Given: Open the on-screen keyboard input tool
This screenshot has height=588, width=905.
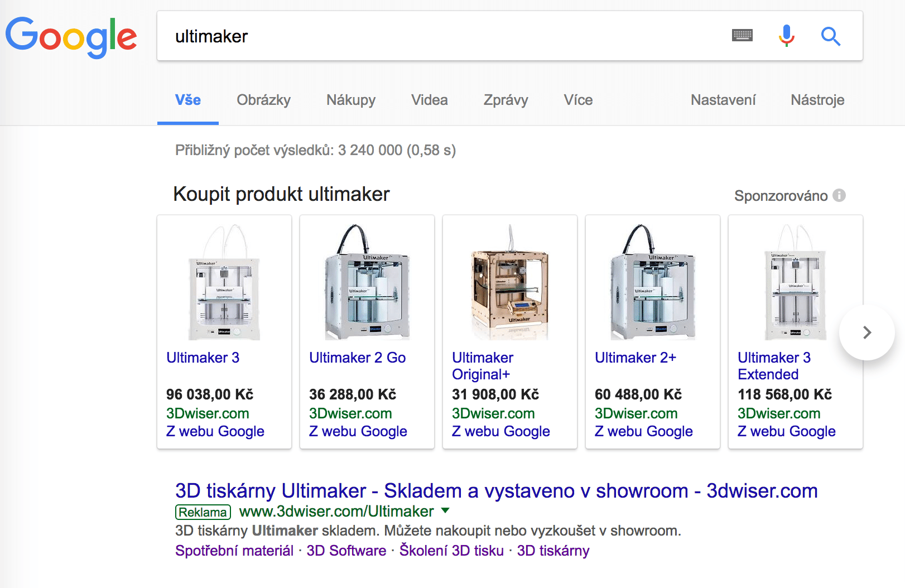Looking at the screenshot, I should tap(742, 36).
